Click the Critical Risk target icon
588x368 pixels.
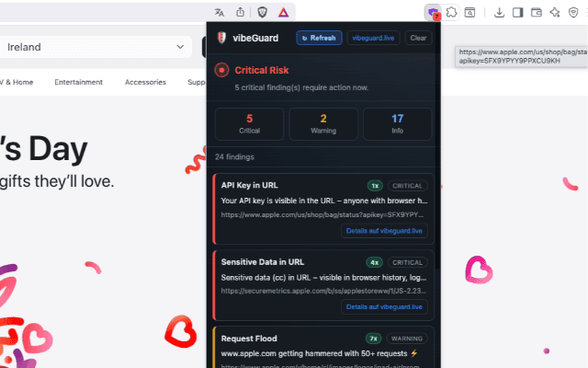(x=221, y=70)
